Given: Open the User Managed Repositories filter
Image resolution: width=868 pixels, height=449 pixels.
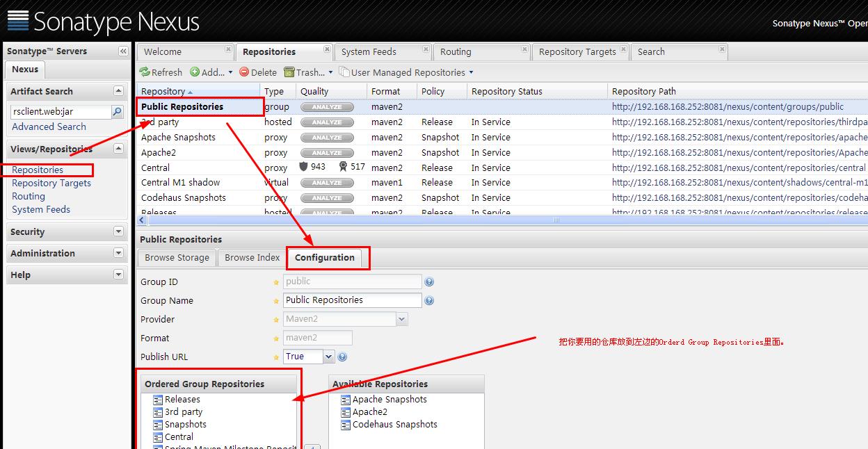Looking at the screenshot, I should [406, 72].
